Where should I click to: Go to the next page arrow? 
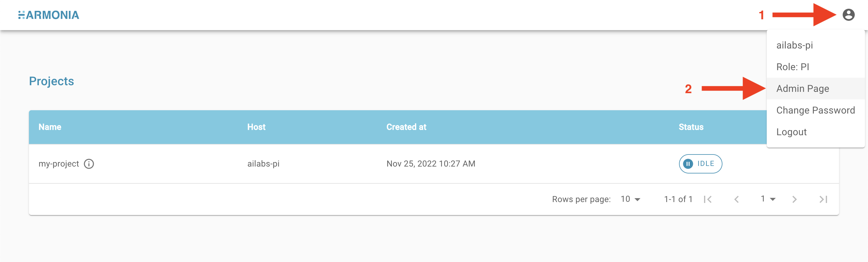pos(794,199)
